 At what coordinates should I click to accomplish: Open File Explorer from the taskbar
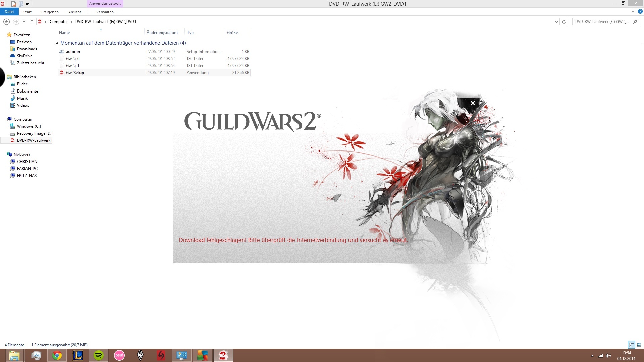pos(14,355)
